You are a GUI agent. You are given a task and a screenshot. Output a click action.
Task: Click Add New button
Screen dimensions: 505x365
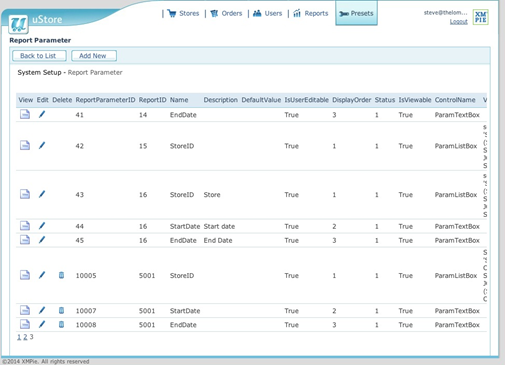click(x=94, y=56)
